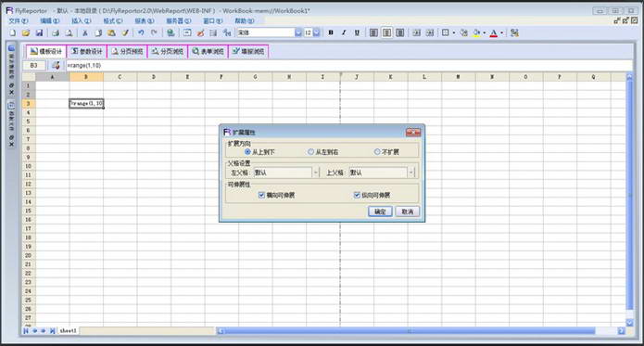Toggle bold formatting

tap(331, 32)
